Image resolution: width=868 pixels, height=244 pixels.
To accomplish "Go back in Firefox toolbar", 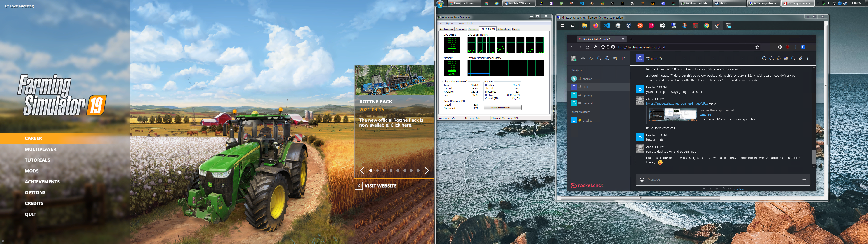I will (x=572, y=47).
